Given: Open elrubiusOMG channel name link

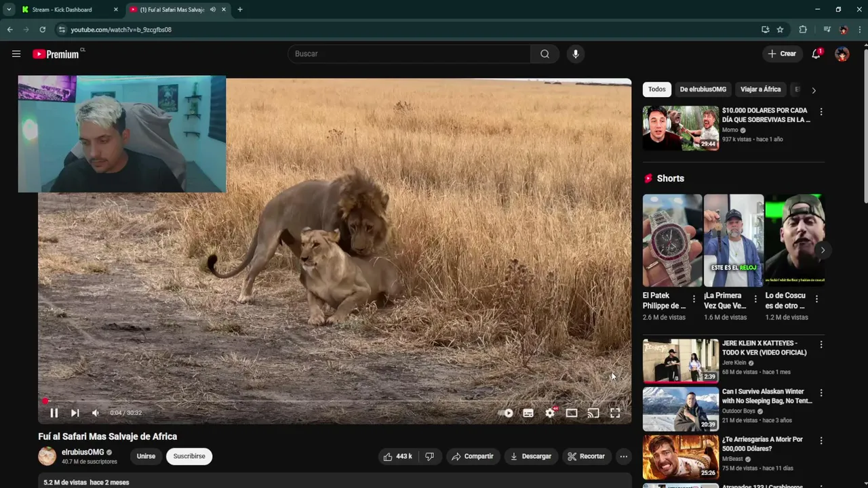Looking at the screenshot, I should point(83,452).
